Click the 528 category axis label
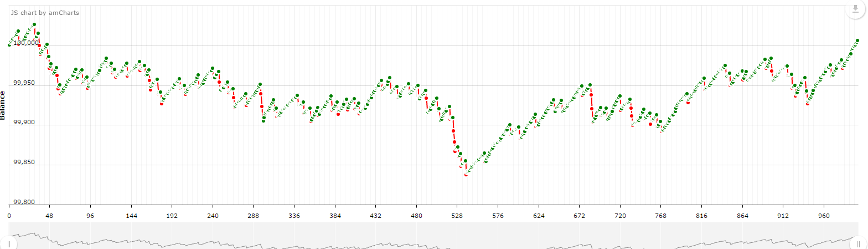868x249 pixels. (x=457, y=215)
